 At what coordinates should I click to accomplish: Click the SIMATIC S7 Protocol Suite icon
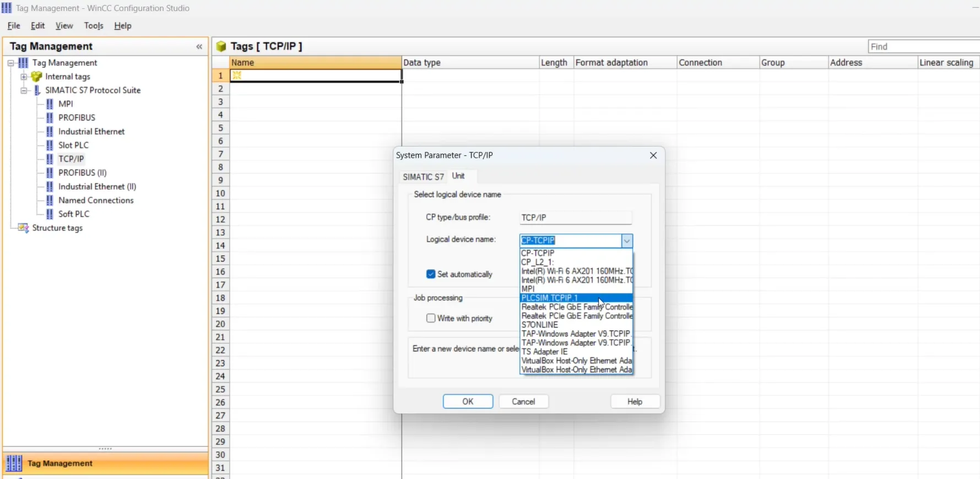[x=37, y=90]
